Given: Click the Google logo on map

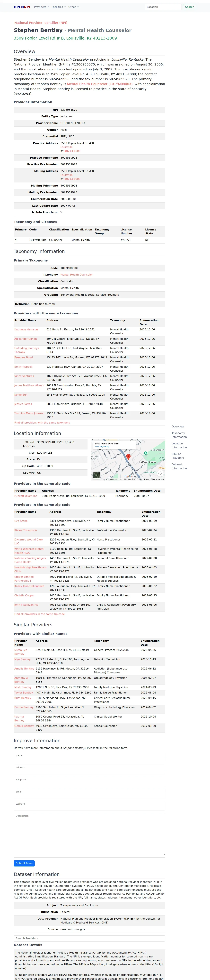Looking at the screenshot, I should pyautogui.click(x=128, y=476).
